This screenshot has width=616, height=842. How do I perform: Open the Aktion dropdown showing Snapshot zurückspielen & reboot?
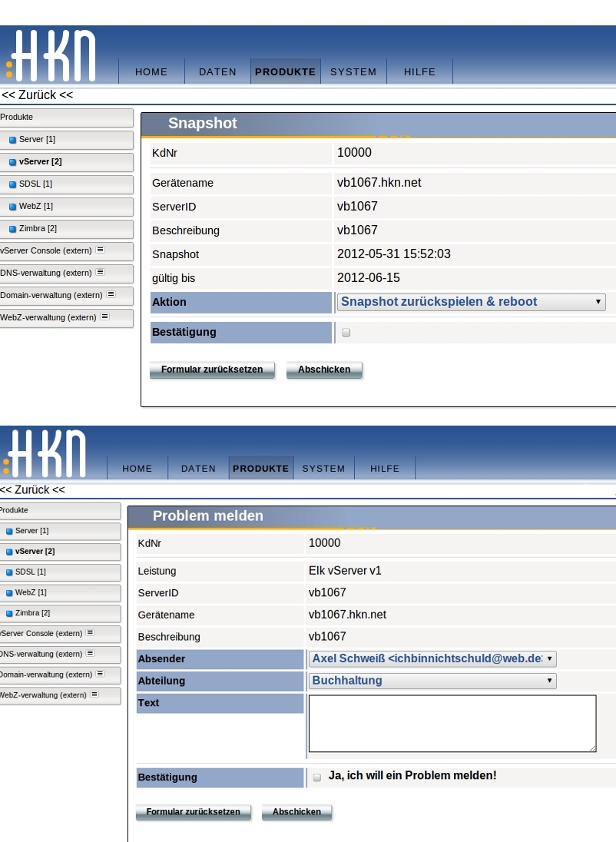click(471, 302)
